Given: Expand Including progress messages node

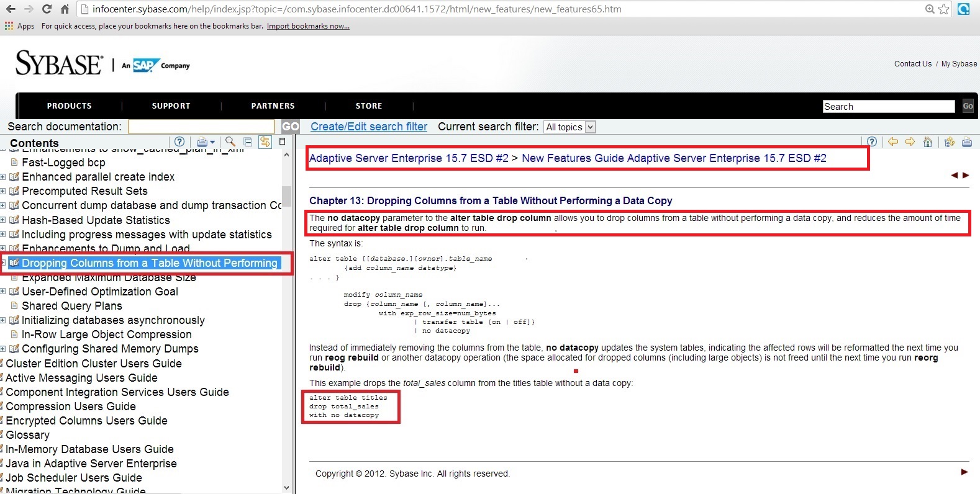Looking at the screenshot, I should tap(3, 234).
